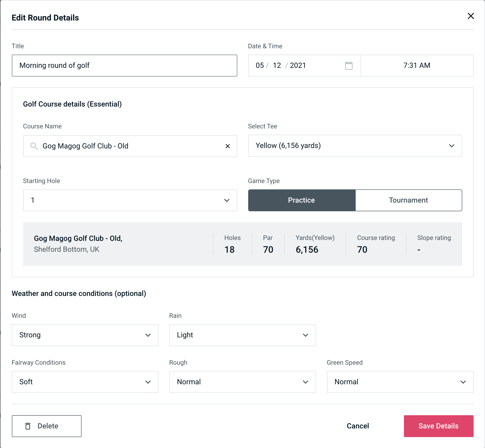Click the clear (X) icon in Course Name
Viewport: 485px width, 448px height.
pyautogui.click(x=228, y=146)
